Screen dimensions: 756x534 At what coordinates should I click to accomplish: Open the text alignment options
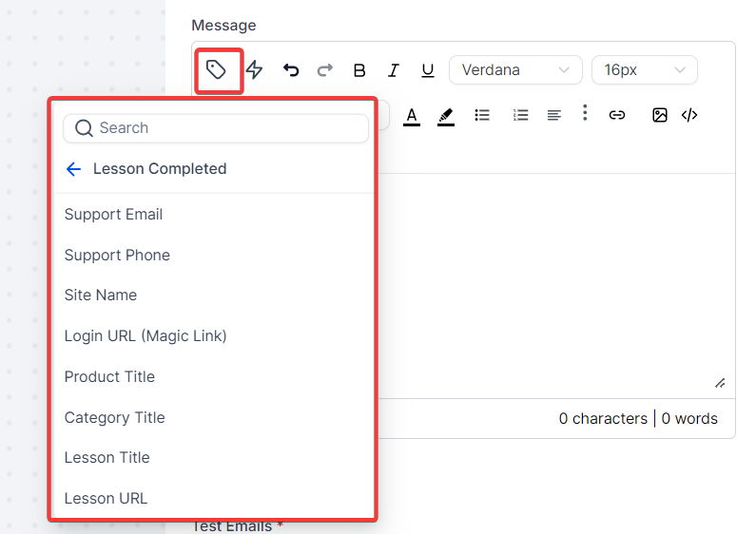tap(554, 115)
